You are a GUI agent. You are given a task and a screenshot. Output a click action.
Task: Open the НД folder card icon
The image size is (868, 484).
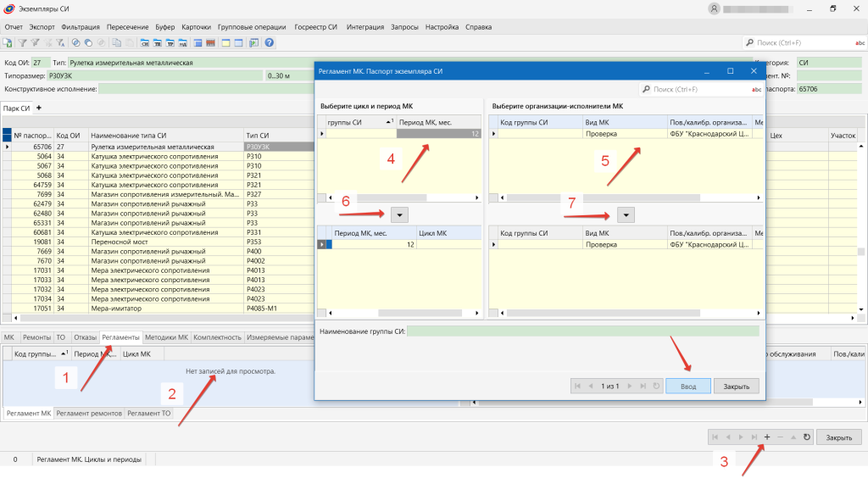[x=183, y=42]
